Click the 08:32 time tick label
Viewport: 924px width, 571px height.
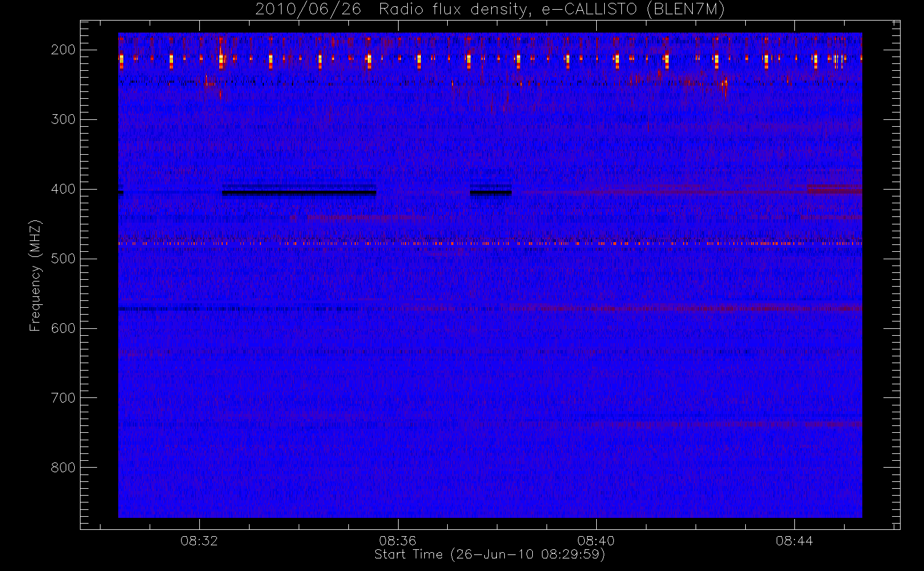click(x=199, y=541)
